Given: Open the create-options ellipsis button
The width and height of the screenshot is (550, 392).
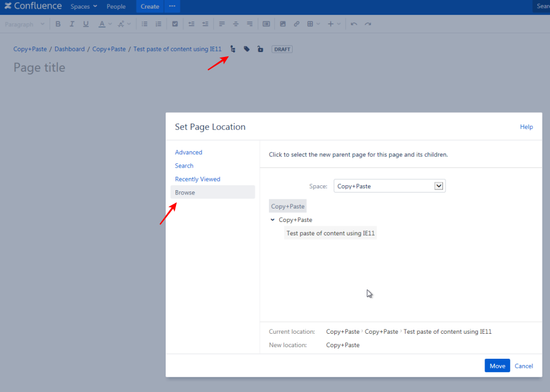Looking at the screenshot, I should pos(172,6).
